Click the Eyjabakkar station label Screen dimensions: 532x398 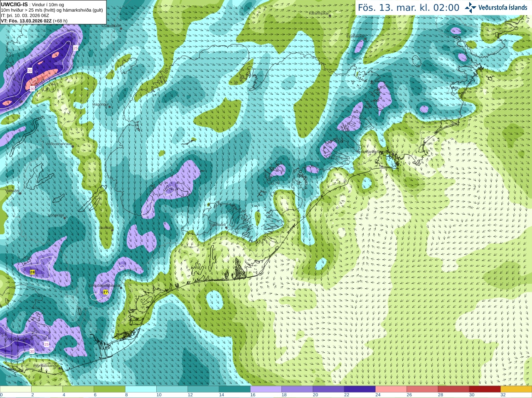coord(355,36)
